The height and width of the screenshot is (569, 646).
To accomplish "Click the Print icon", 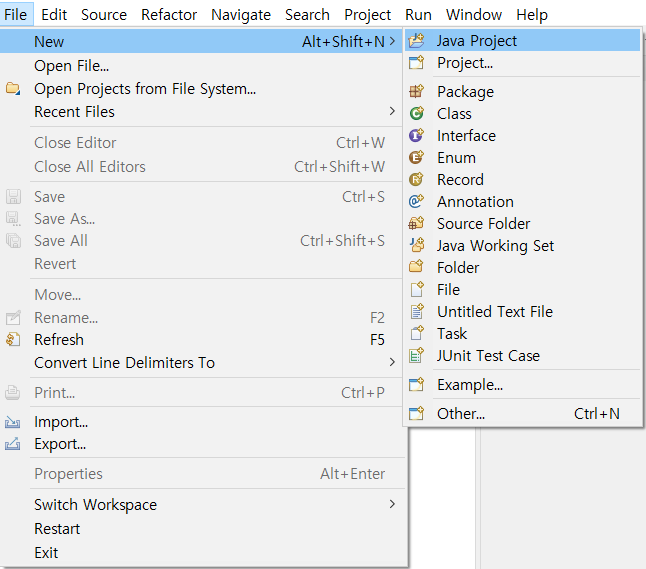I will (13, 392).
